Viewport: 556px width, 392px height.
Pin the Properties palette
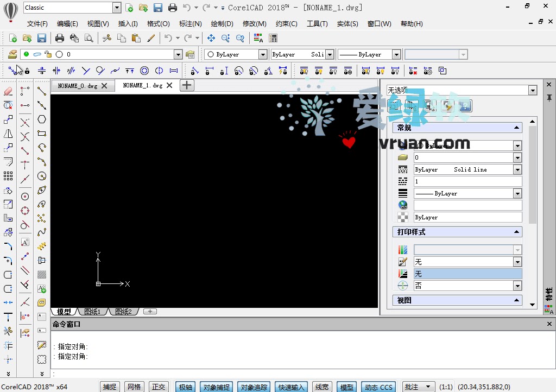point(549,98)
